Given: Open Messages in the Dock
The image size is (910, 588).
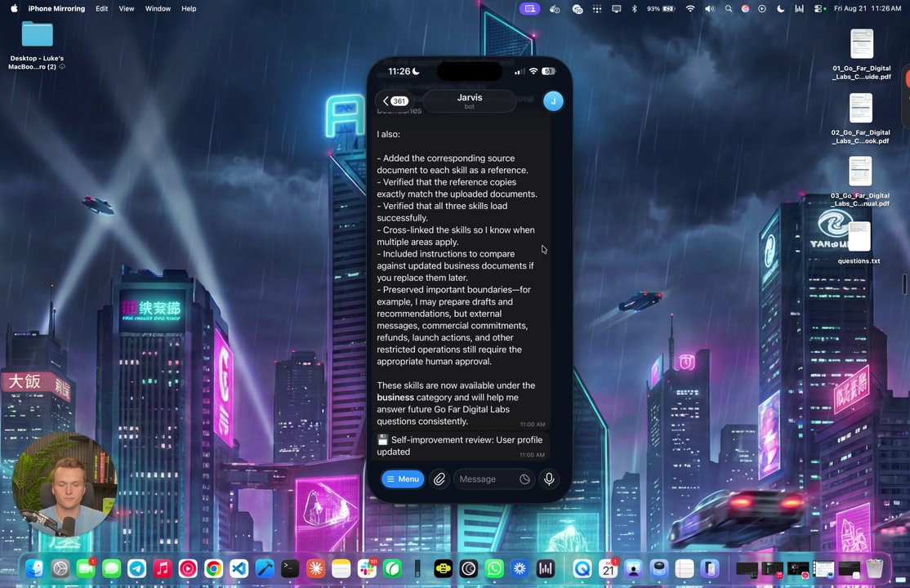Looking at the screenshot, I should click(x=111, y=569).
